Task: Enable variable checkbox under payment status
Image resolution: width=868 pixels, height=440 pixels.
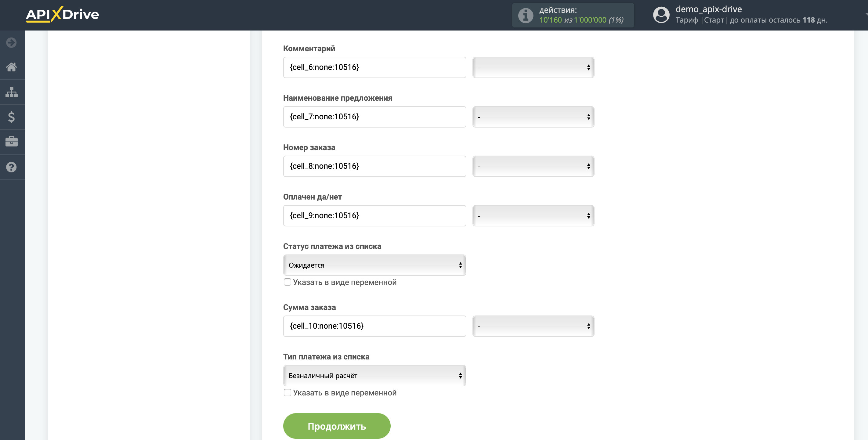Action: [288, 282]
